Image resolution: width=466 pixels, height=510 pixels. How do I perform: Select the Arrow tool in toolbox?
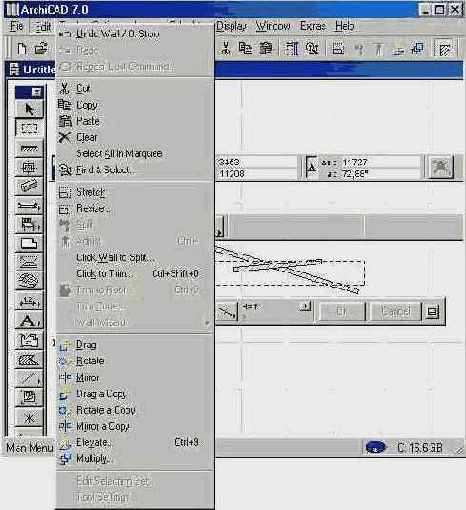tap(29, 109)
